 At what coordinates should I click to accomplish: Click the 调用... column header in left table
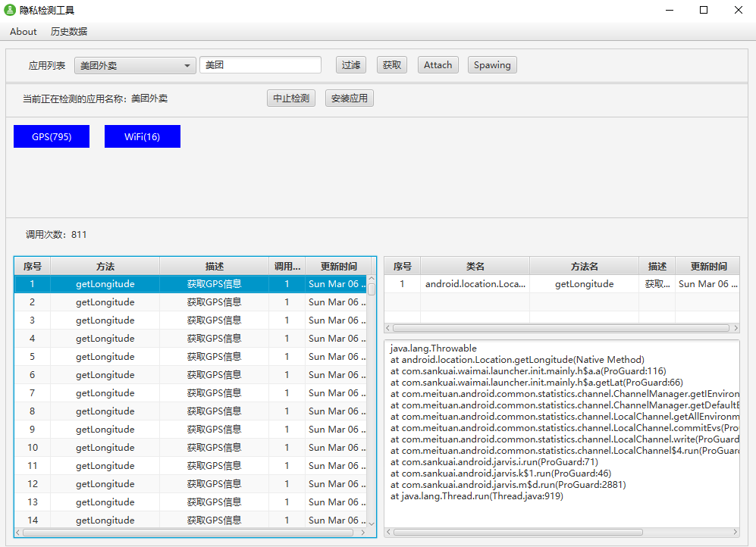(287, 266)
